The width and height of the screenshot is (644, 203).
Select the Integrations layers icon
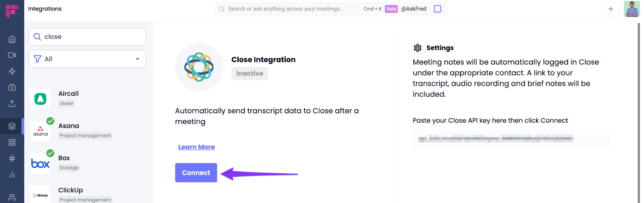click(x=12, y=126)
